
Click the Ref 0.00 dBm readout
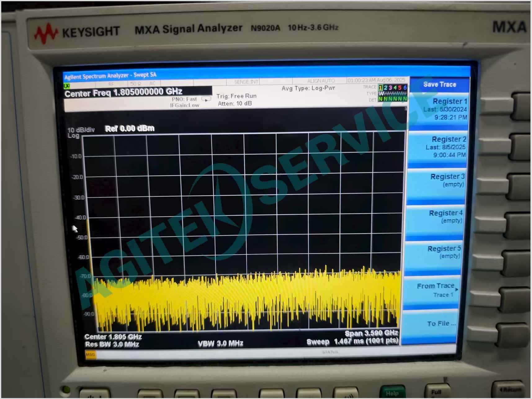(x=130, y=128)
